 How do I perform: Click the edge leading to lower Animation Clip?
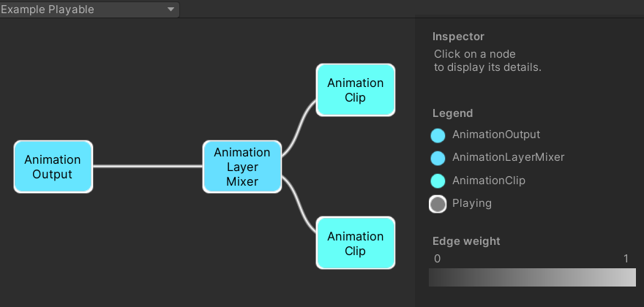click(299, 205)
